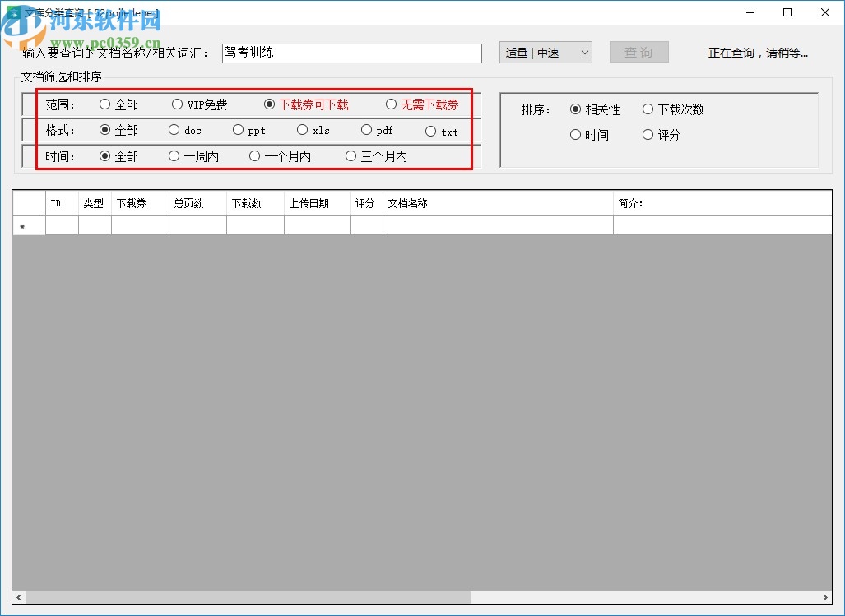Click the 评分 column header
This screenshot has height=616, width=845.
click(366, 203)
